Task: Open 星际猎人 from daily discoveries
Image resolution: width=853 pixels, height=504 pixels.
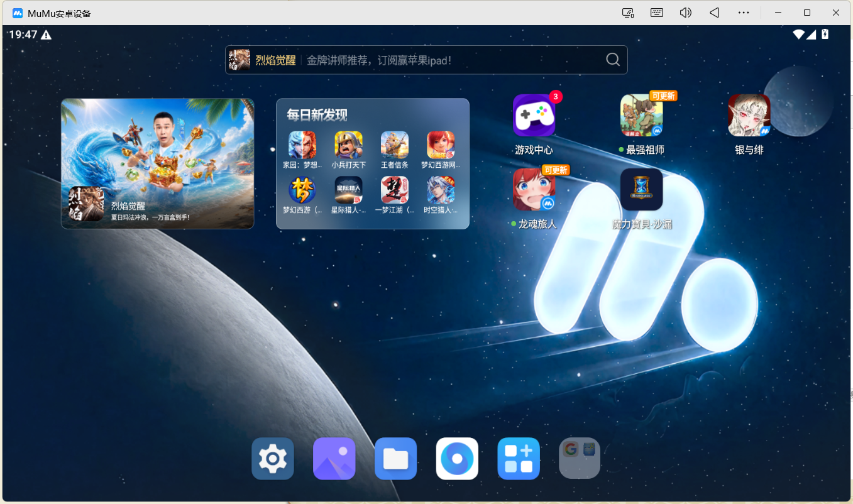Action: [348, 195]
